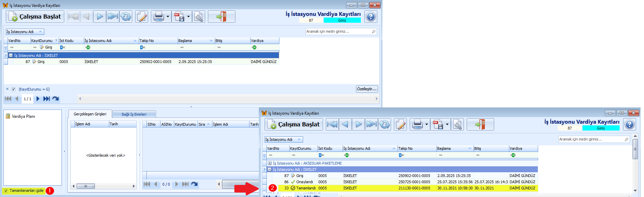Open printer dropdown arrow in upper-left toolbar
644x197 pixels.
coord(168,17)
